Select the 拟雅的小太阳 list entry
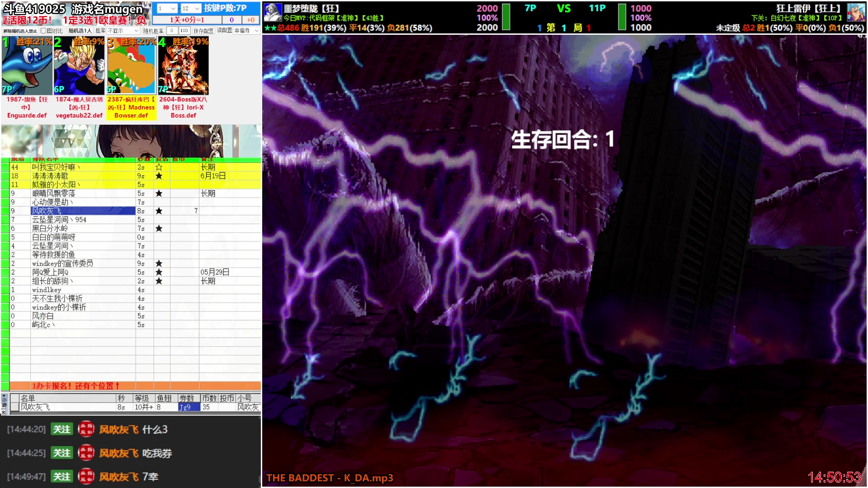This screenshot has height=488, width=868. coord(83,185)
